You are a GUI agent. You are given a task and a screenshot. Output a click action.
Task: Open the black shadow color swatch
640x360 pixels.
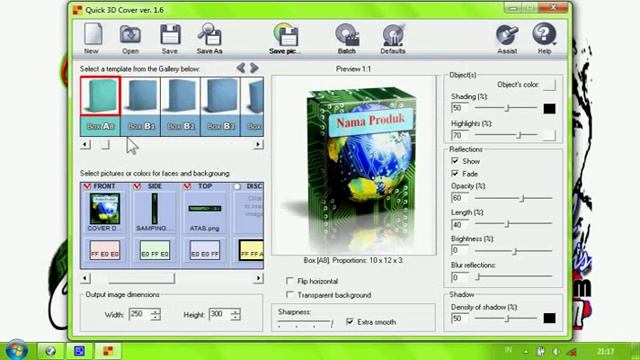coord(549,318)
